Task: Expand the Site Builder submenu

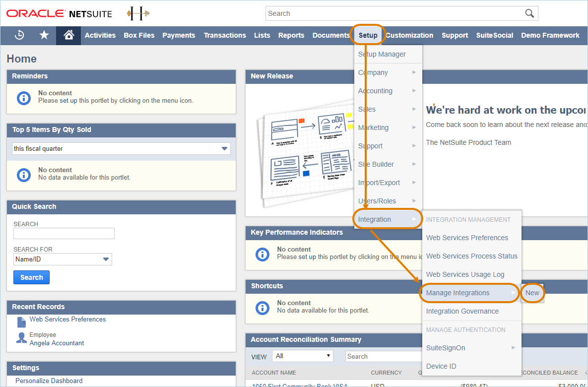Action: pos(388,164)
